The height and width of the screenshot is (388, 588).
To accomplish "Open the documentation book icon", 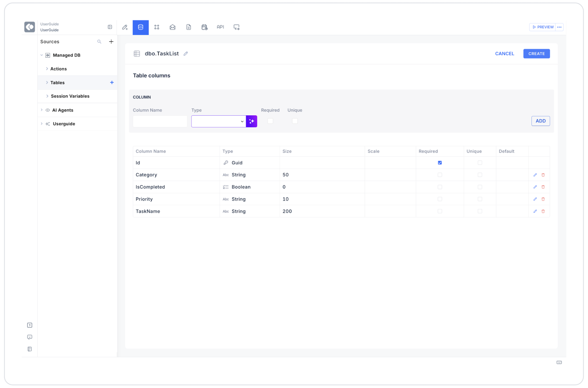I will coord(30,349).
